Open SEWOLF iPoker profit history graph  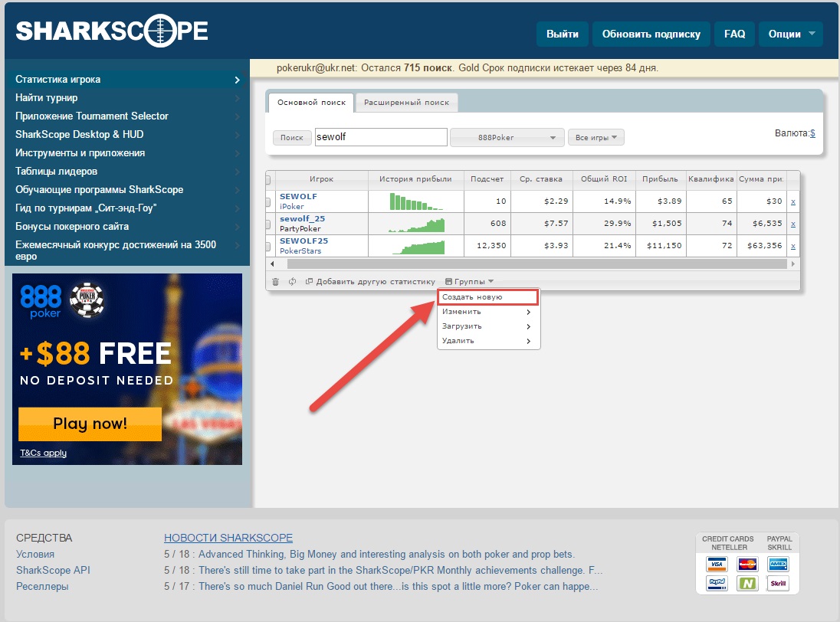click(416, 201)
